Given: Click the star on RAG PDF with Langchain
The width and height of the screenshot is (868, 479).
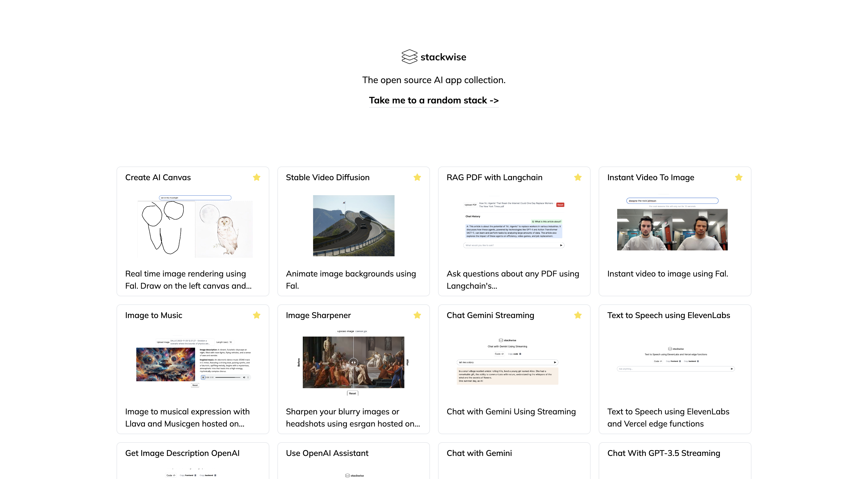Looking at the screenshot, I should tap(578, 177).
